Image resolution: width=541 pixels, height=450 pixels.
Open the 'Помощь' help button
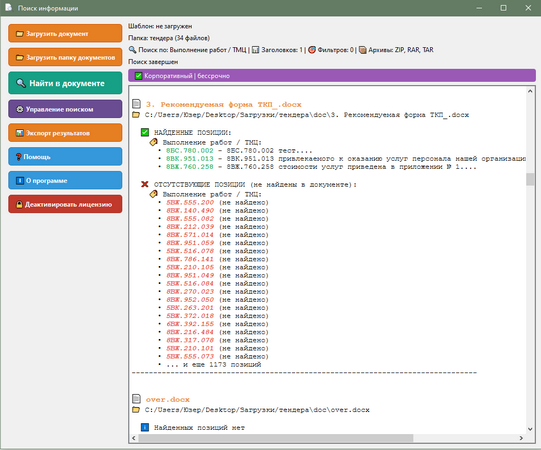pyautogui.click(x=65, y=157)
